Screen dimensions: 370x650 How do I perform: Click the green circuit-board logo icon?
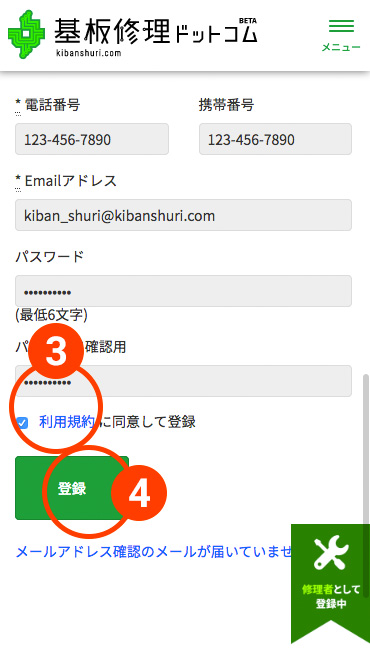click(27, 35)
